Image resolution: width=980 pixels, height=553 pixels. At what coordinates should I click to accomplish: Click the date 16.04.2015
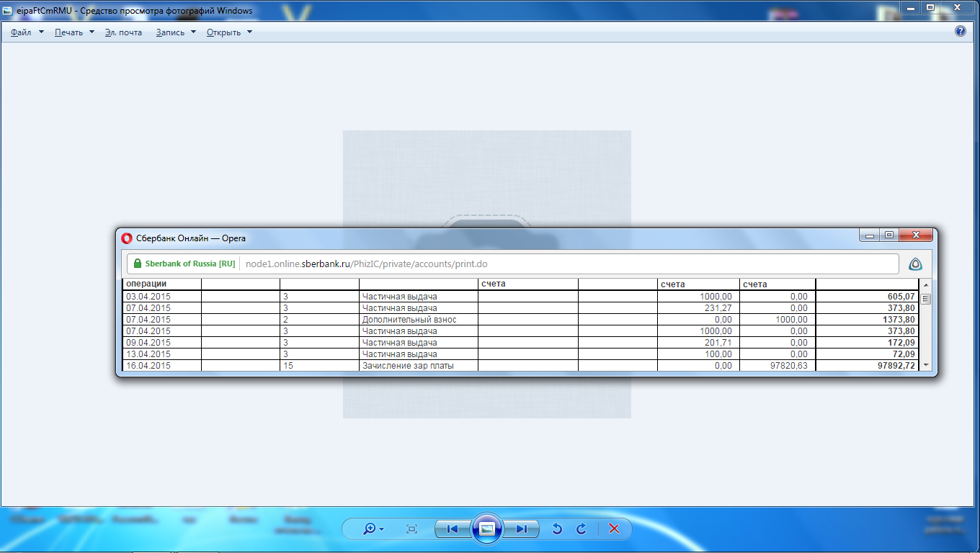pyautogui.click(x=148, y=366)
